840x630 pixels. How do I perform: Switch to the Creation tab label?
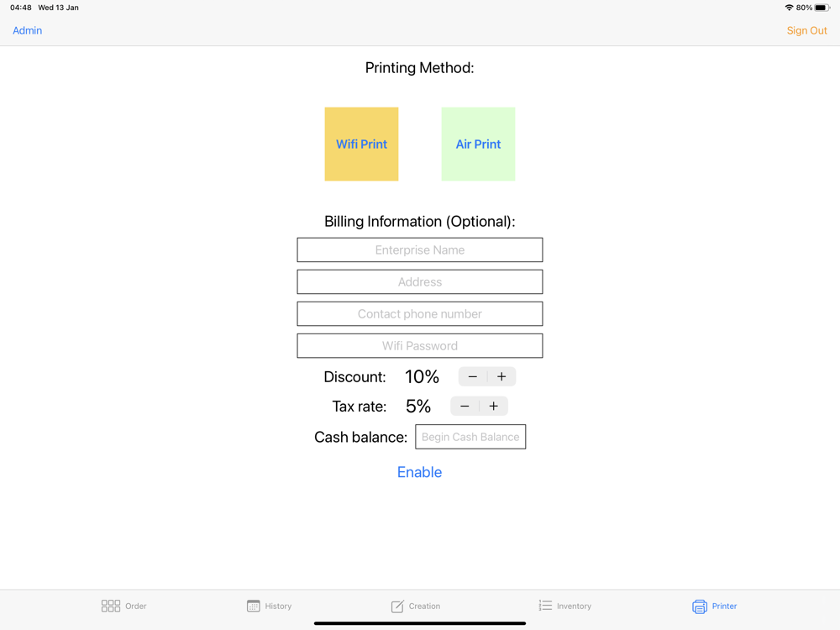click(x=424, y=606)
